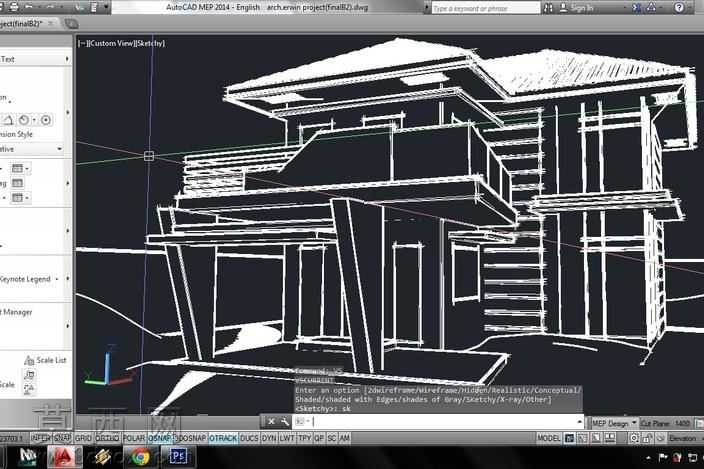Click the triangle icon in the title bar

pyautogui.click(x=651, y=8)
